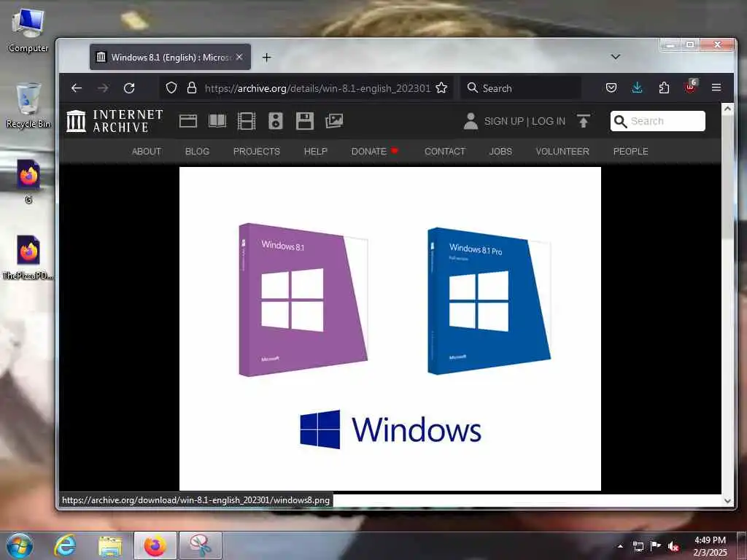Open the Action Center flag icon

656,546
